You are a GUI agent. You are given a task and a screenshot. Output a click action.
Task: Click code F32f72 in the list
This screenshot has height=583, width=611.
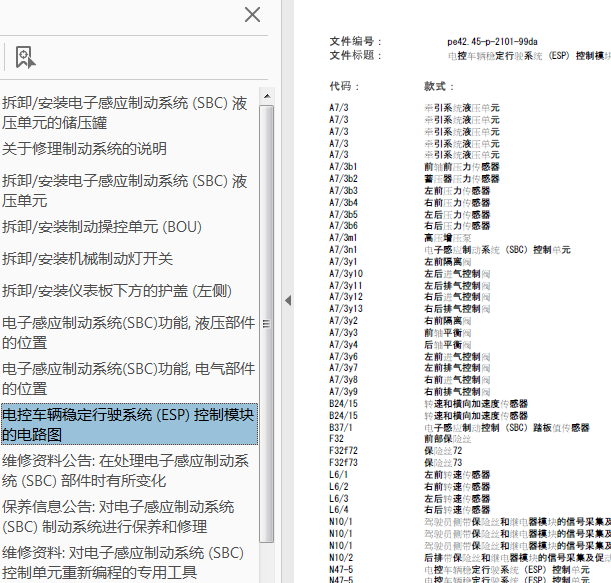[x=343, y=451]
